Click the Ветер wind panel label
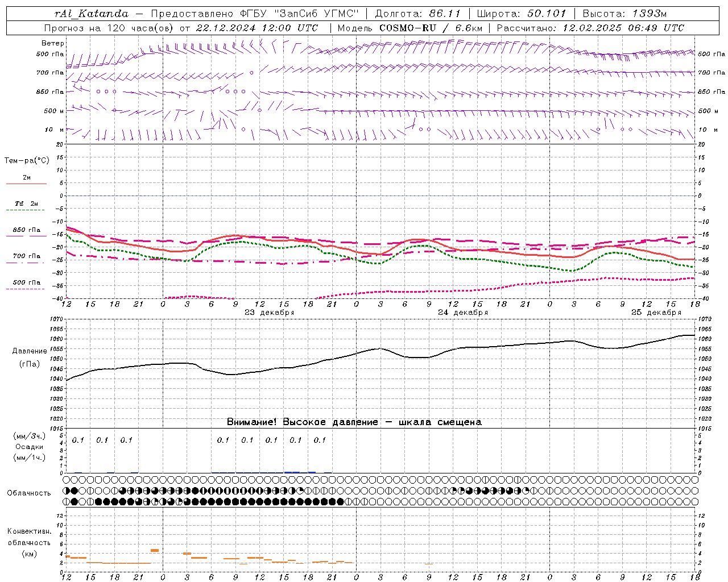Image resolution: width=728 pixels, height=582 pixels. (x=53, y=43)
